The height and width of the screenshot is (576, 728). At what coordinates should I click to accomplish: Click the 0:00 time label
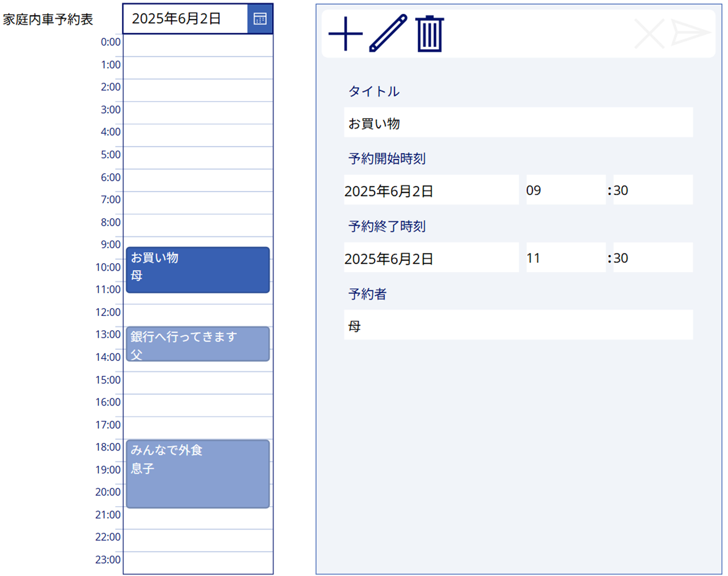point(111,42)
